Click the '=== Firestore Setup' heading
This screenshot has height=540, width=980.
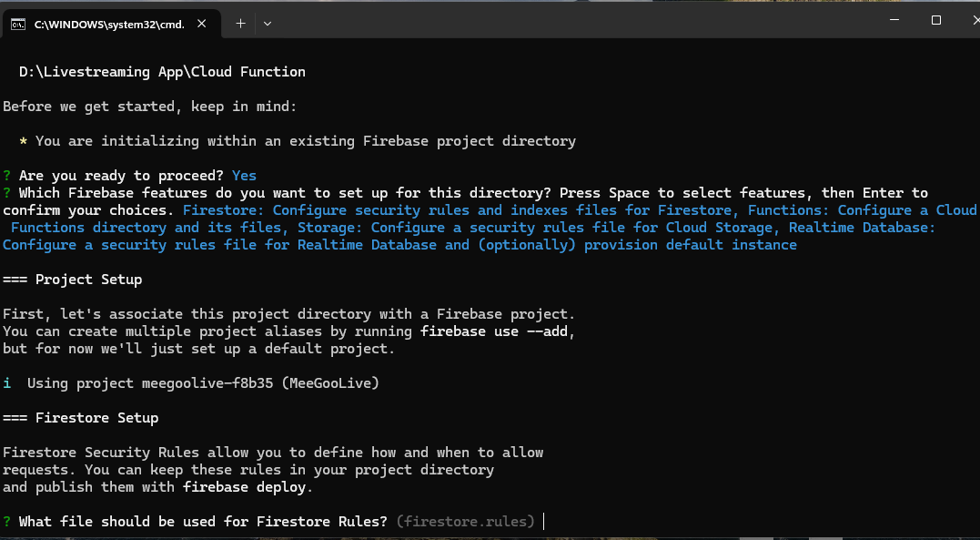(x=81, y=418)
